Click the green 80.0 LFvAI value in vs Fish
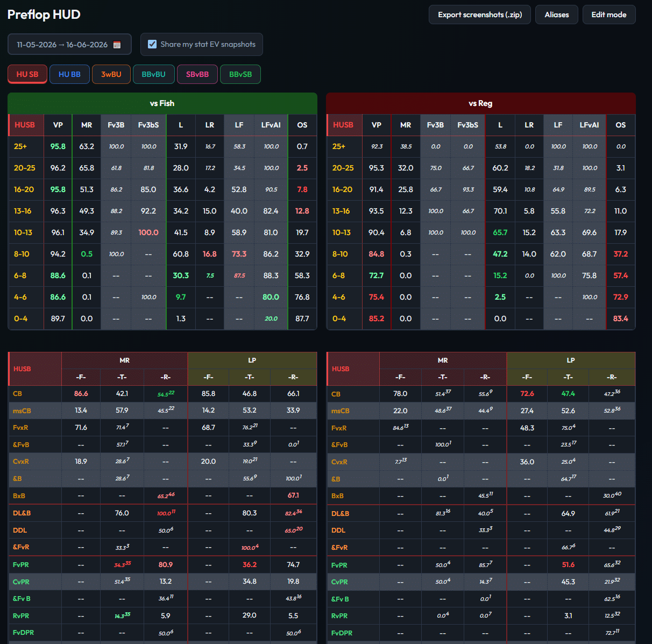Viewport: 652px width, 644px height. click(x=271, y=297)
